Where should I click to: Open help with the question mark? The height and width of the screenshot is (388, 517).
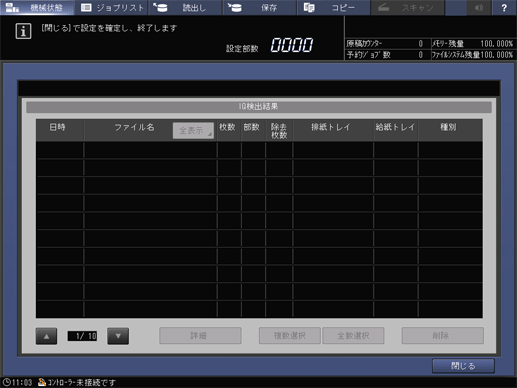[504, 7]
